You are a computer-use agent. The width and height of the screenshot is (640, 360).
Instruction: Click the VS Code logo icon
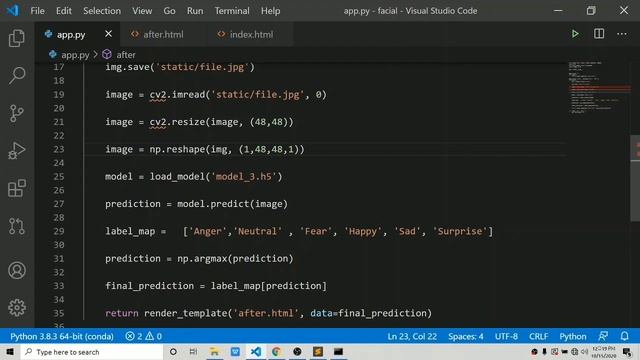(x=13, y=11)
